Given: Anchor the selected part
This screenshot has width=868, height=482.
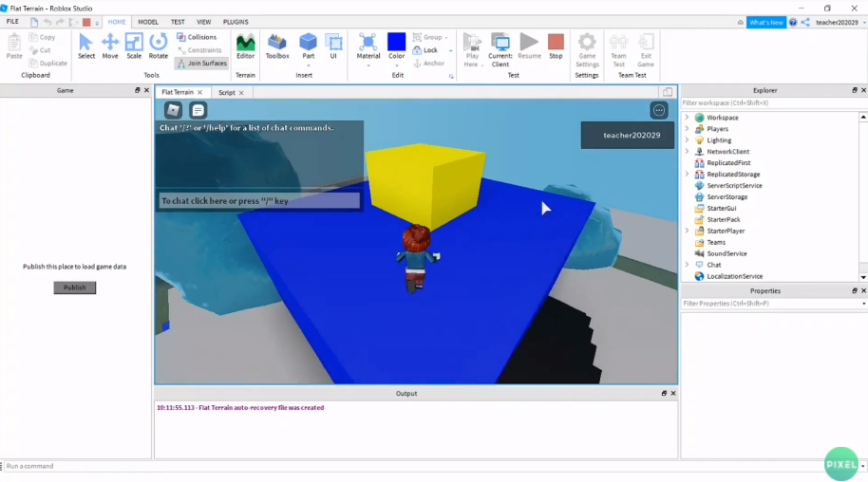Looking at the screenshot, I should pos(429,63).
